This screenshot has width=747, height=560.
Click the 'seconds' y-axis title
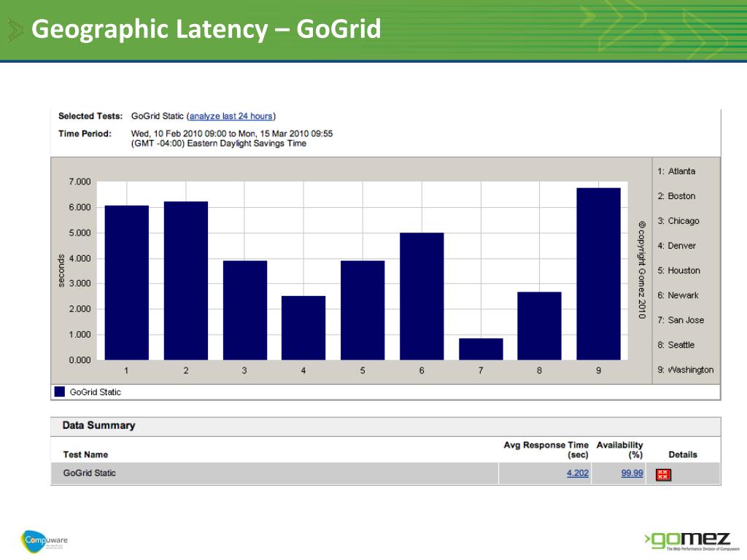point(61,271)
